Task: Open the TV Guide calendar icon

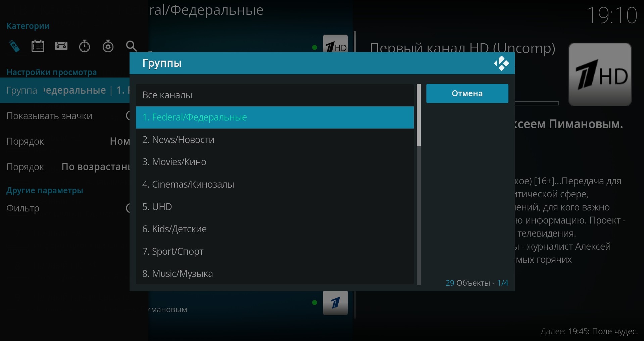Action: 38,46
